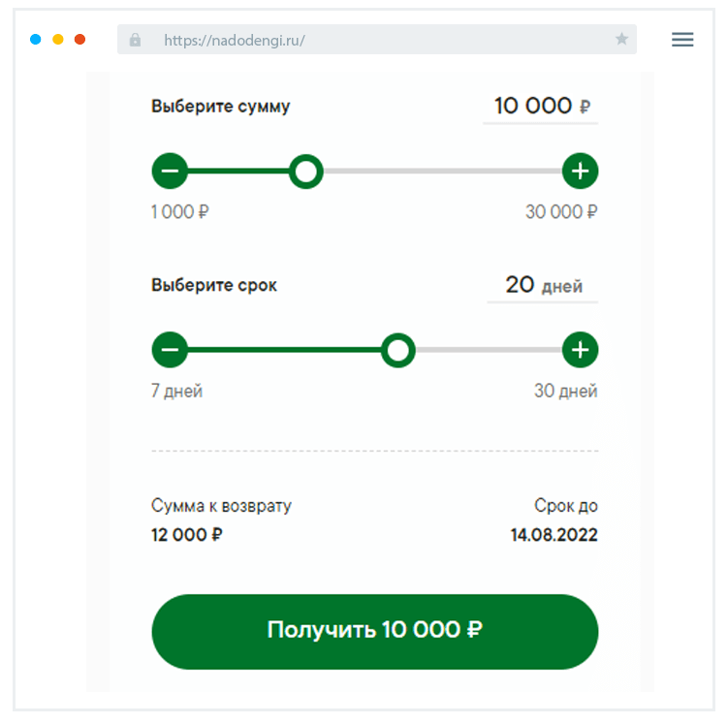Viewport: 728px width, 724px height.
Task: Click the padlock icon in address bar
Action: (x=135, y=40)
